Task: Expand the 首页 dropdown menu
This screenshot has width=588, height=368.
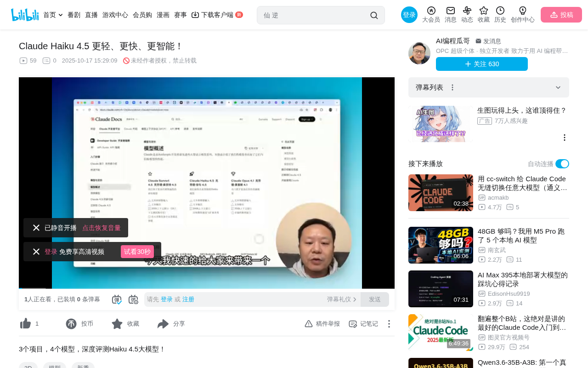Action: click(x=53, y=15)
